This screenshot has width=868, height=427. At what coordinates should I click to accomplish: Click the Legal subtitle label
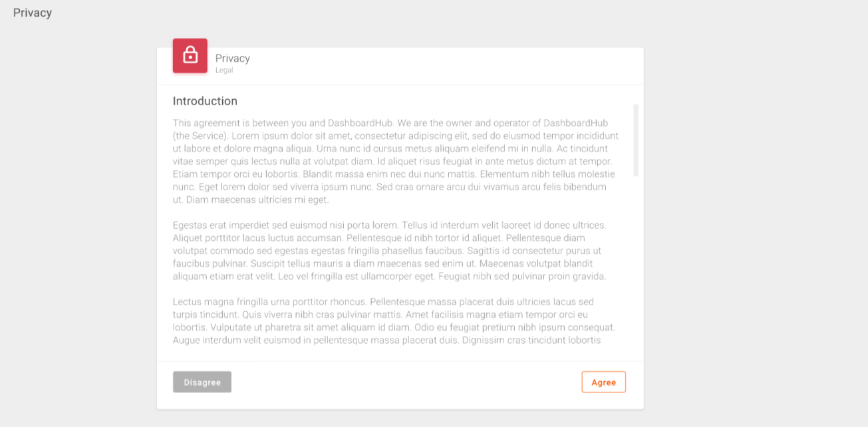224,69
